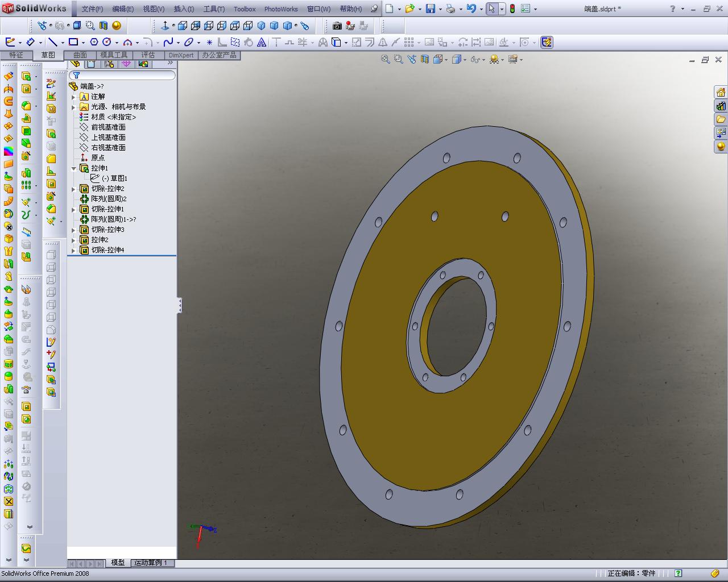The image size is (728, 582).
Task: Select the Line sketch tool
Action: pos(52,42)
